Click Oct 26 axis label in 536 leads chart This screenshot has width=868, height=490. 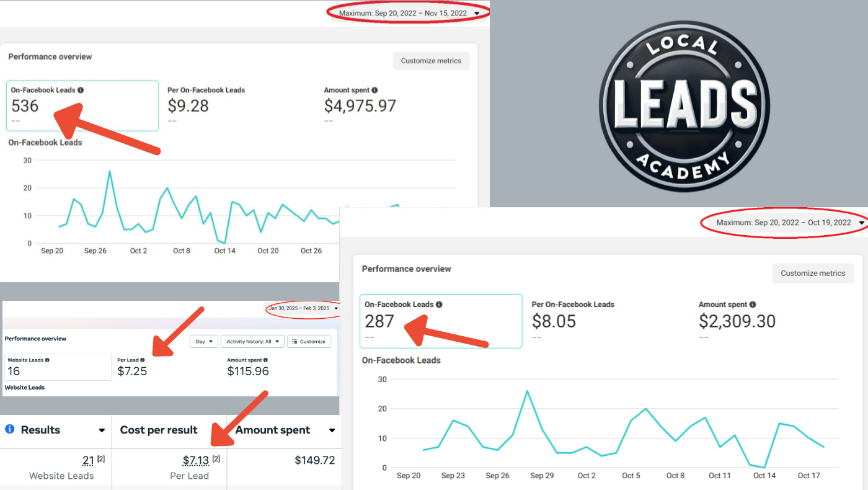[311, 251]
